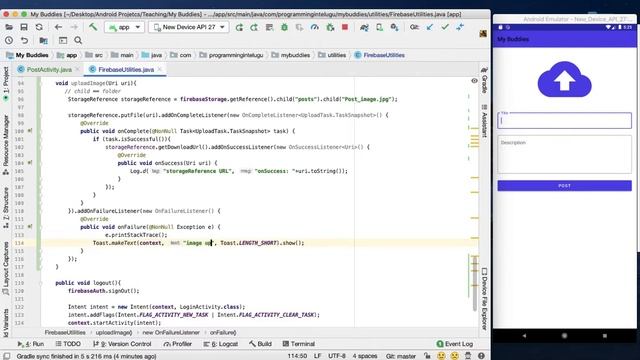The width and height of the screenshot is (640, 360).
Task: Attach debugger to Android process icon
Action: 330,27
